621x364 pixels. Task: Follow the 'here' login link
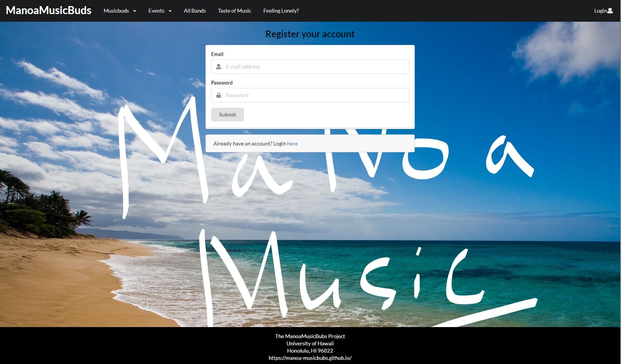click(x=292, y=144)
